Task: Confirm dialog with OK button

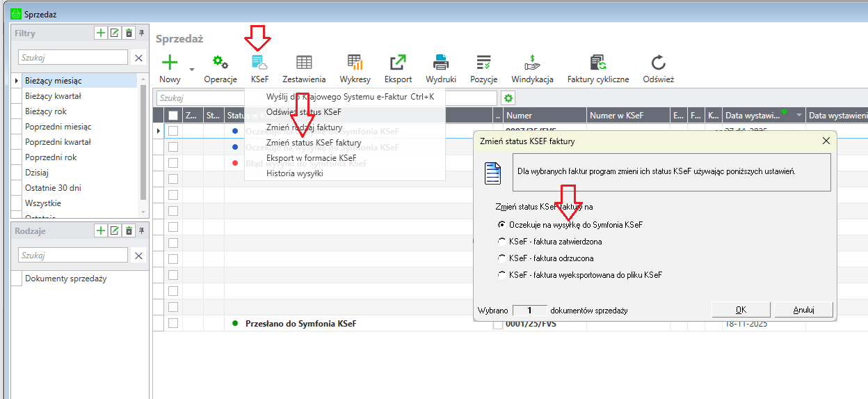Action: coord(741,310)
